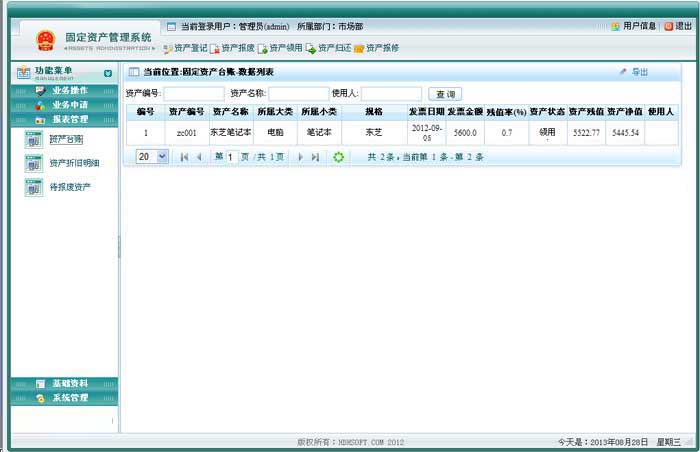
Task: Collapse the 功能菜单 panel with arrow
Action: click(108, 73)
